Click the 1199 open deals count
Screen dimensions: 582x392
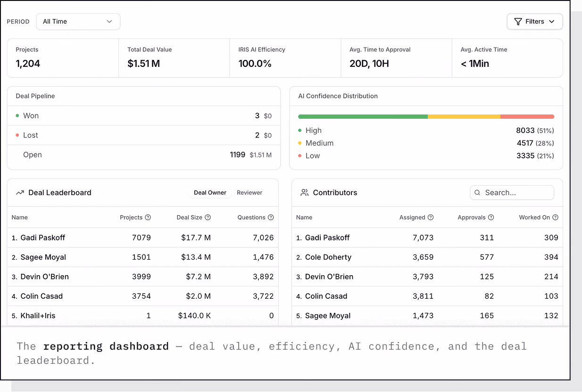237,155
